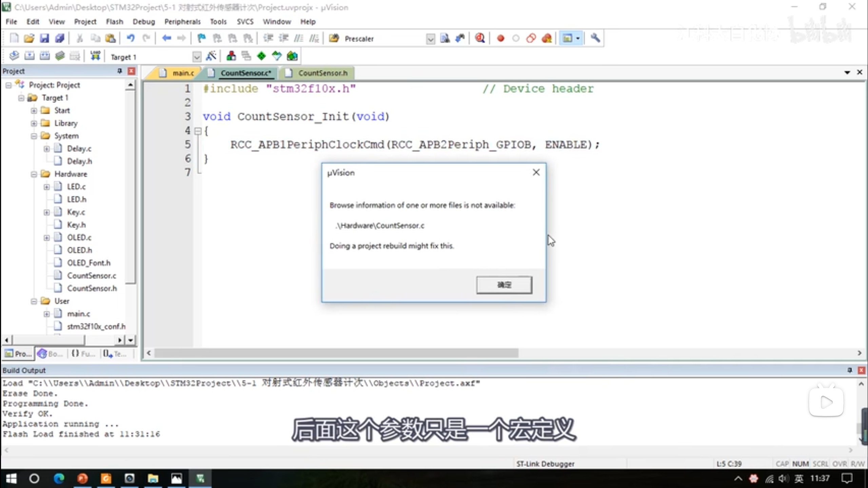Open the Target 1 dropdown

click(x=197, y=57)
